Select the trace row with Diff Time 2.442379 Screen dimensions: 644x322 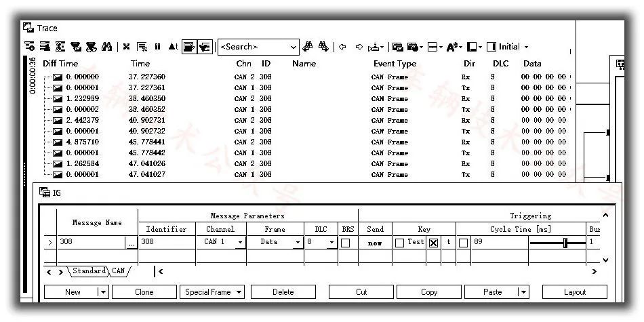click(306, 121)
